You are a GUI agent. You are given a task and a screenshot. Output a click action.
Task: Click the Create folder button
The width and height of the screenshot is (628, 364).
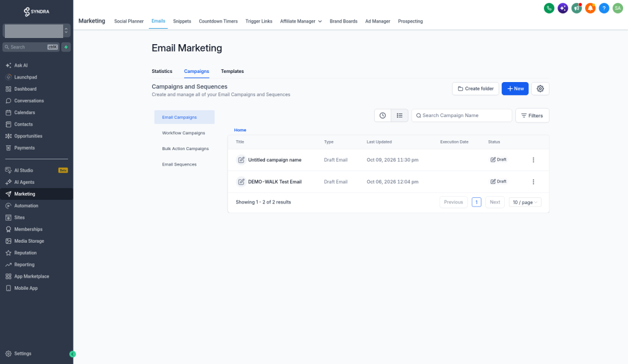[x=475, y=89]
